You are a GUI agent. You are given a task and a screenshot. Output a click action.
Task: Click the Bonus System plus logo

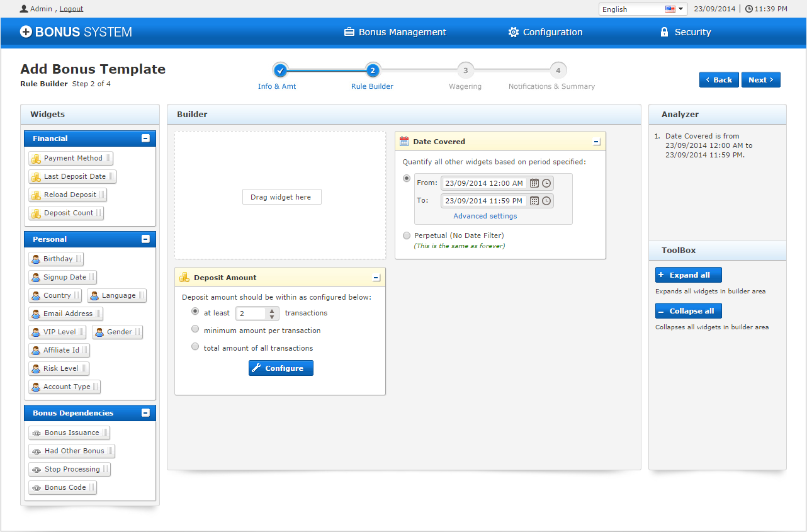pos(26,32)
